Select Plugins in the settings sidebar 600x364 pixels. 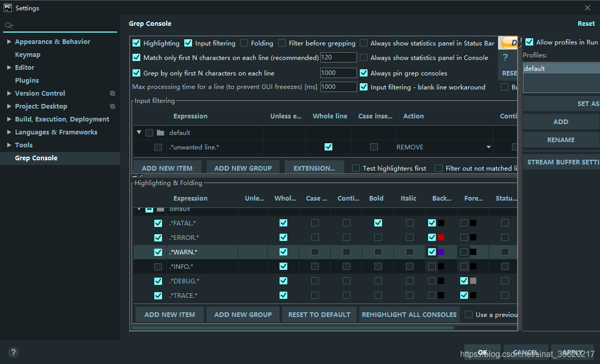click(27, 80)
